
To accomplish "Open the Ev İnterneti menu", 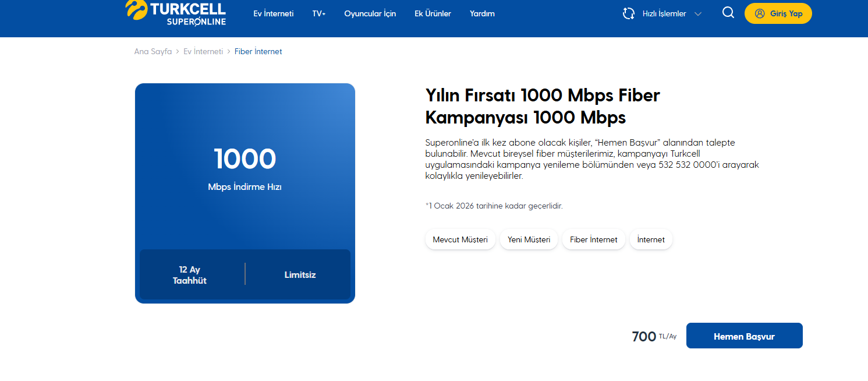I will (274, 13).
